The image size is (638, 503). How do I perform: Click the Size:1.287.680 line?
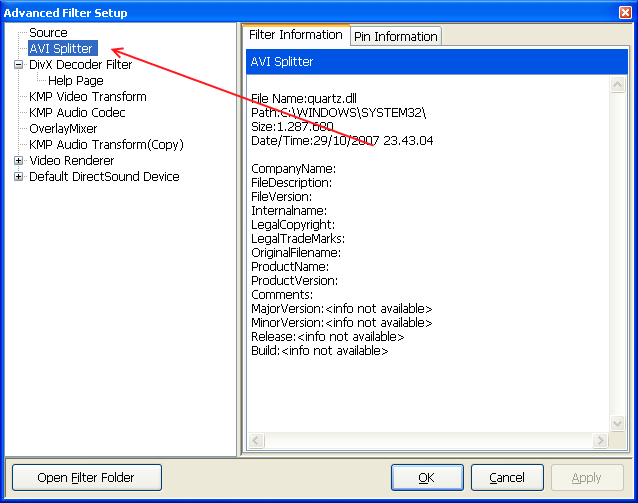tap(292, 127)
